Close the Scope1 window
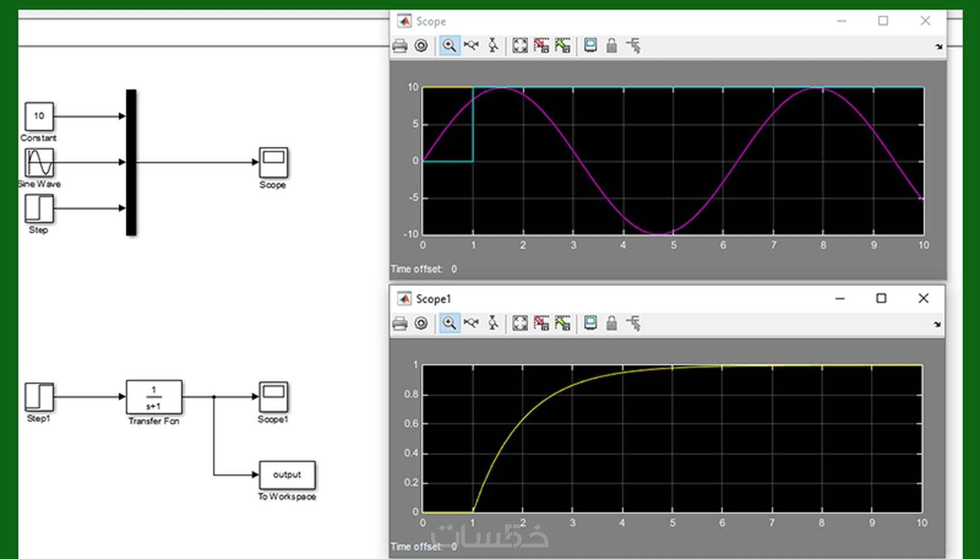The image size is (980, 559). point(924,298)
